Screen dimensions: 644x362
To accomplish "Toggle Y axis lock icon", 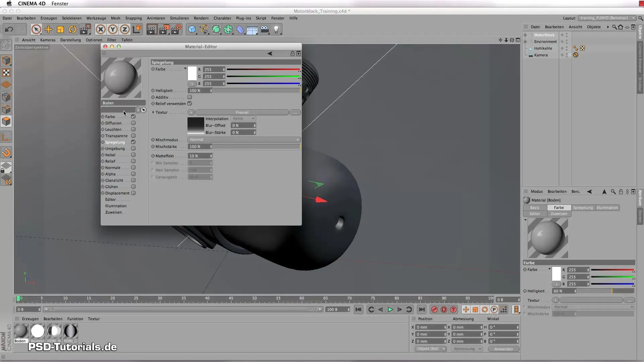I will pos(113,29).
